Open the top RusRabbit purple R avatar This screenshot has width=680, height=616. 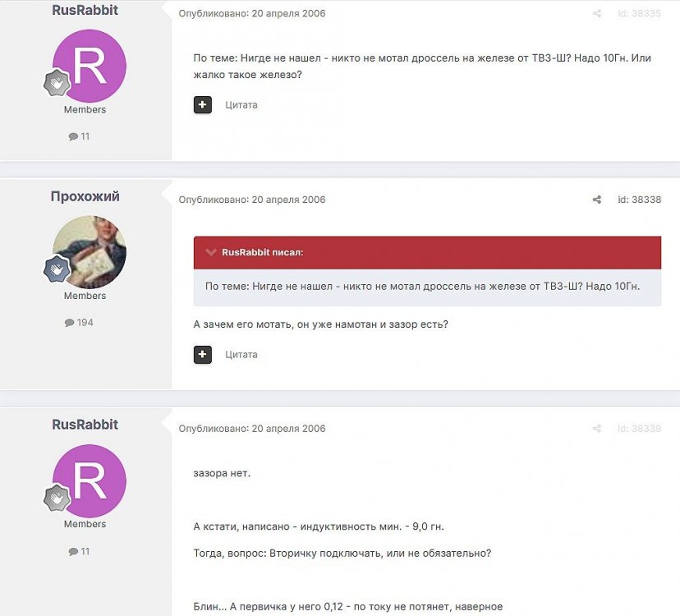(x=90, y=66)
